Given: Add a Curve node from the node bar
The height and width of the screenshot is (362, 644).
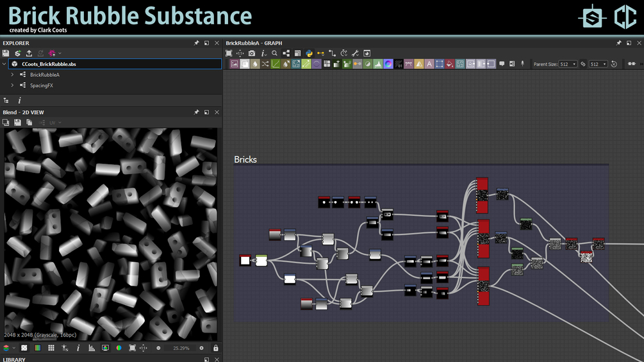Looking at the screenshot, I should [275, 64].
